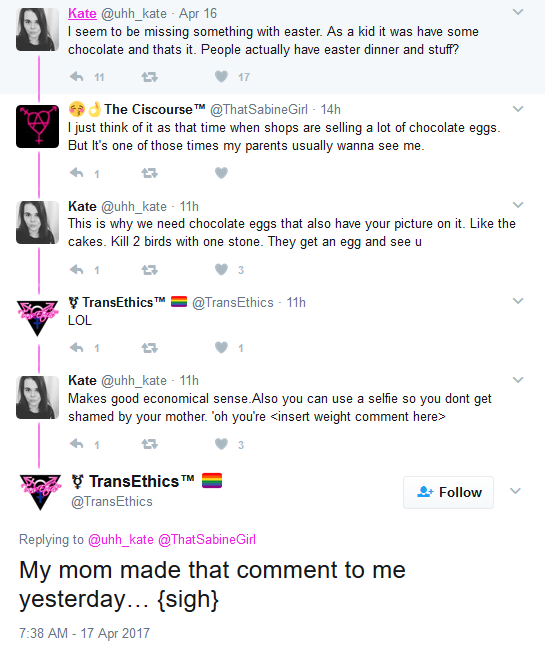Retweet Kate's economical sense tweet
Screen dimensions: 545x650
tap(149, 444)
